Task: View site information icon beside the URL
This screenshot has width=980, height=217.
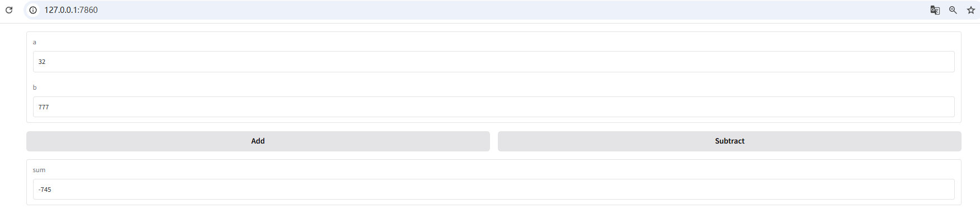Action: (x=33, y=10)
